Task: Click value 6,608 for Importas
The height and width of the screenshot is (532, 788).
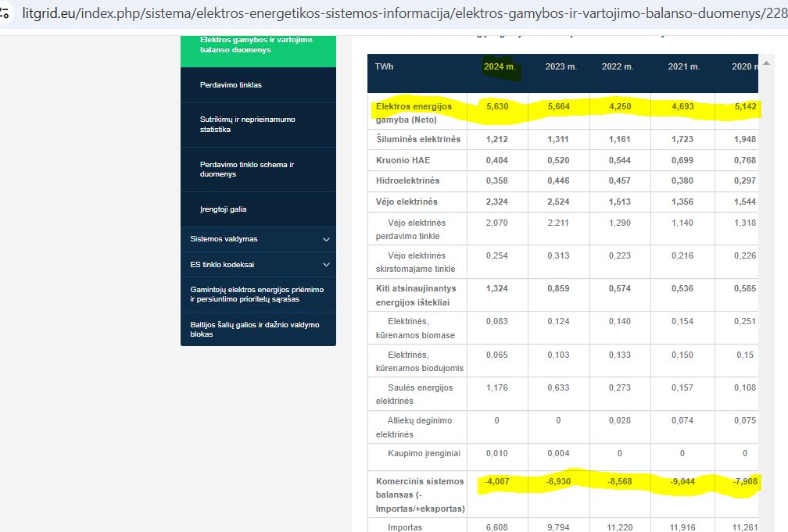Action: [x=496, y=527]
